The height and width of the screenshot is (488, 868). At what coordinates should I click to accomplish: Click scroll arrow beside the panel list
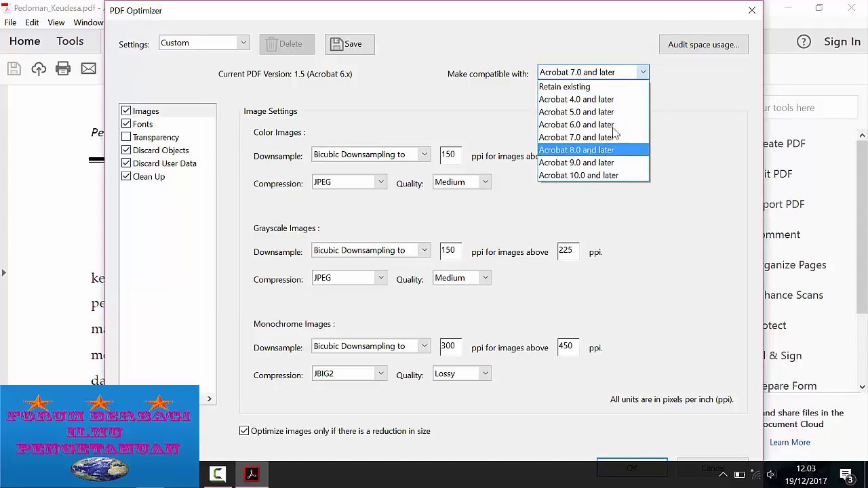coord(209,399)
